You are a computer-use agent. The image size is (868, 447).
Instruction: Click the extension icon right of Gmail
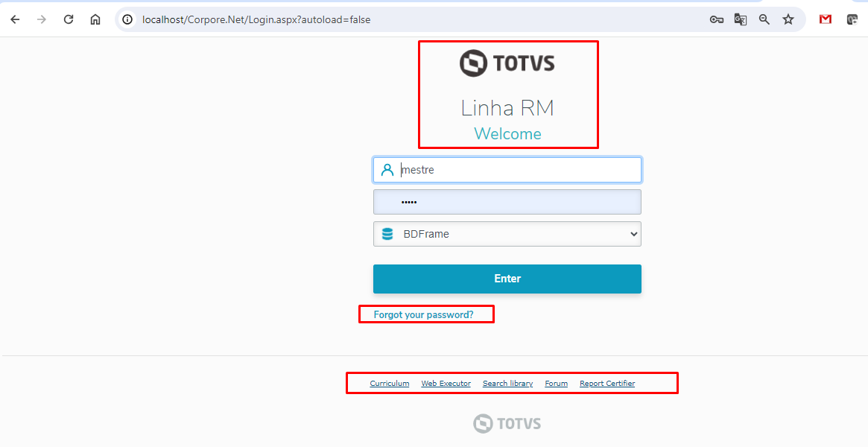[852, 19]
